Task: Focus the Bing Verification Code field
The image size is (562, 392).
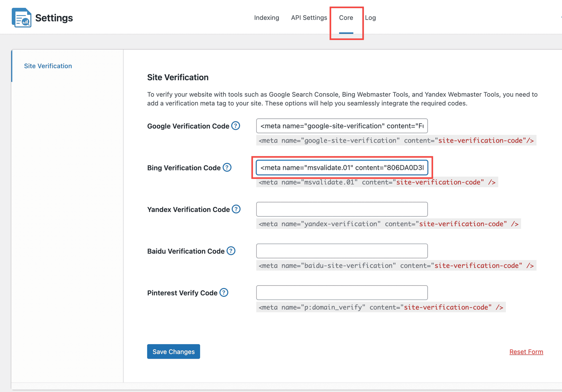Action: pyautogui.click(x=342, y=168)
